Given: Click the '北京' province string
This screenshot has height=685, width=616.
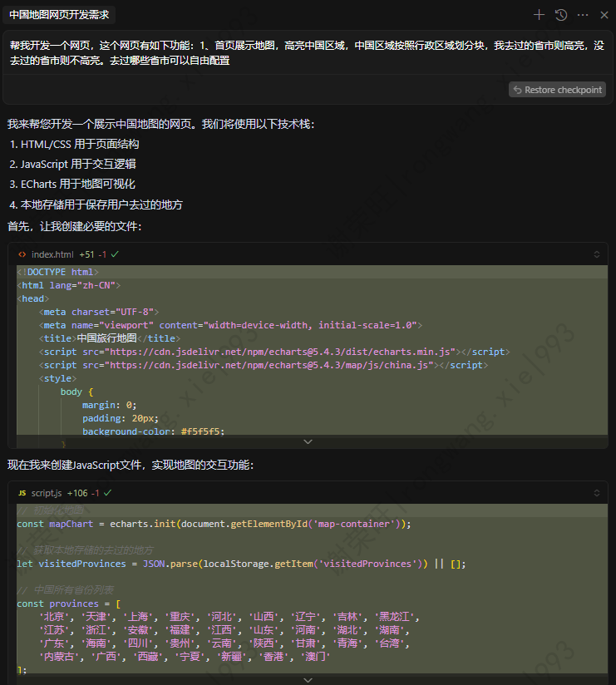Looking at the screenshot, I should 54,616.
